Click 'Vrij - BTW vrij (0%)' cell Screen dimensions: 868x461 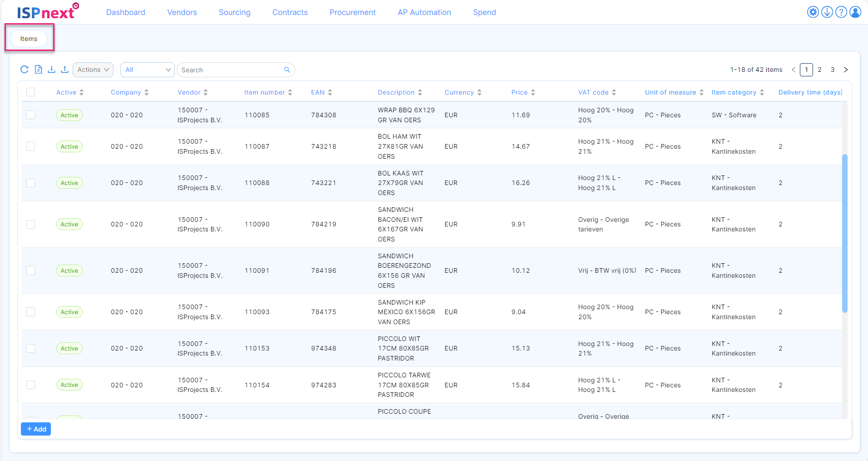pyautogui.click(x=607, y=271)
